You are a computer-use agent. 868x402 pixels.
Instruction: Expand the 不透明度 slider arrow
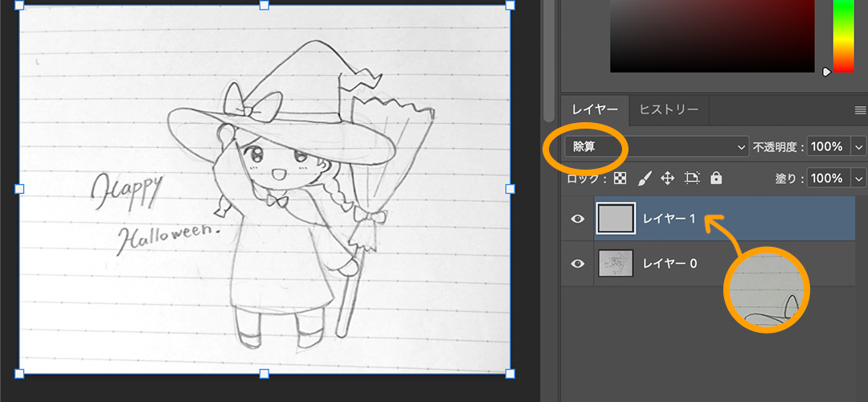pos(859,147)
